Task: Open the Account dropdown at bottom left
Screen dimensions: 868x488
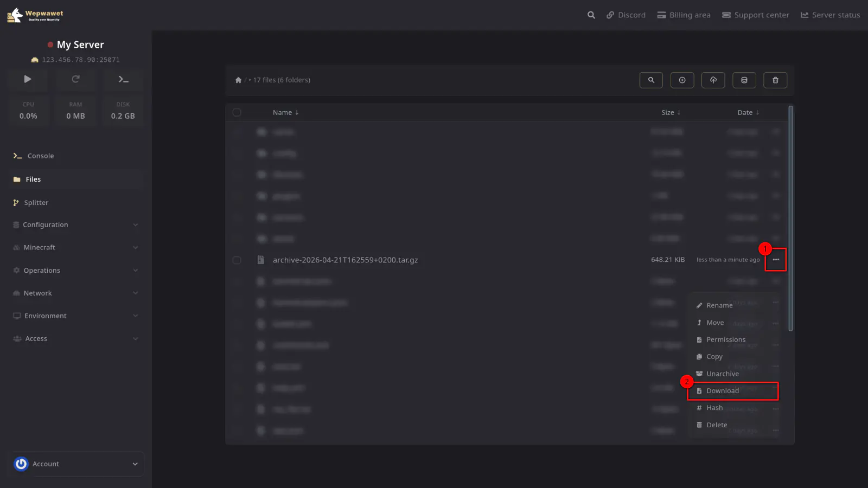Action: click(76, 464)
